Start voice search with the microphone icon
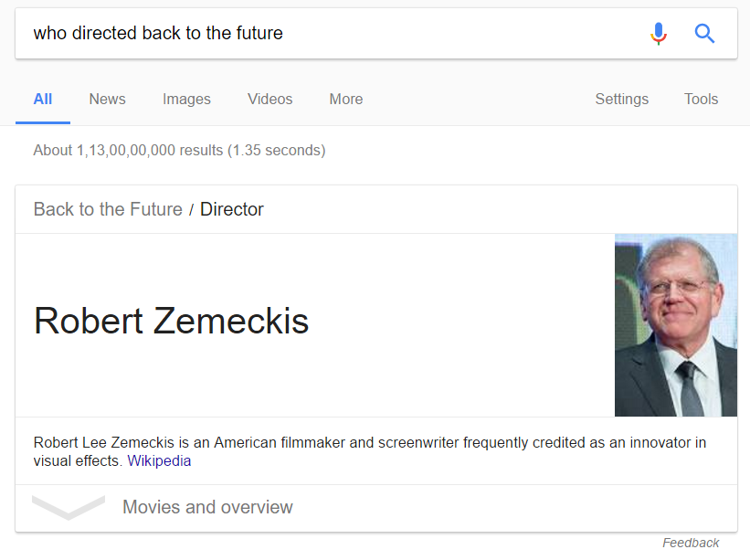Image resolution: width=750 pixels, height=560 pixels. (658, 34)
